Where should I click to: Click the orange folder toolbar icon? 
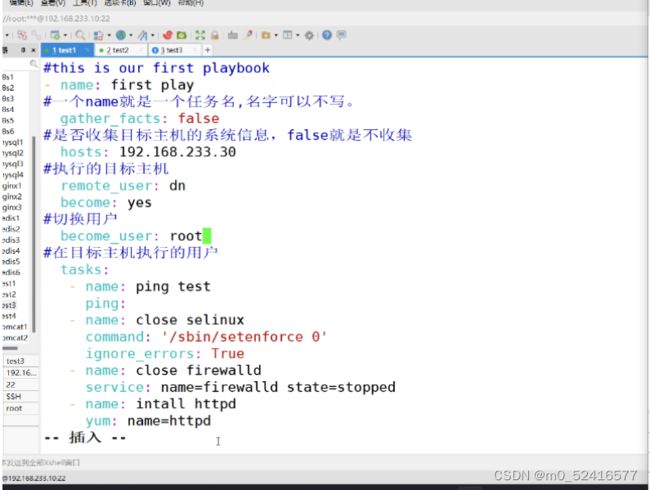(266, 35)
